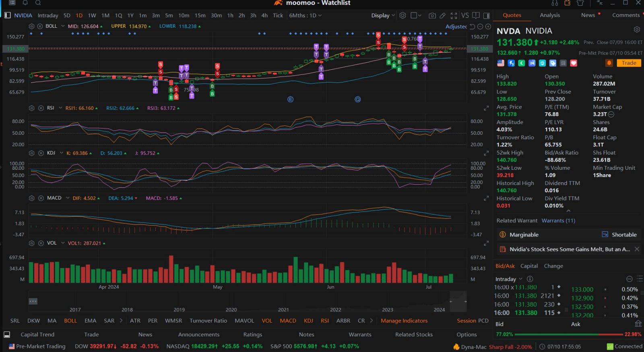Reset chart view with undo arrow
The image size is (644, 352).
[473, 27]
